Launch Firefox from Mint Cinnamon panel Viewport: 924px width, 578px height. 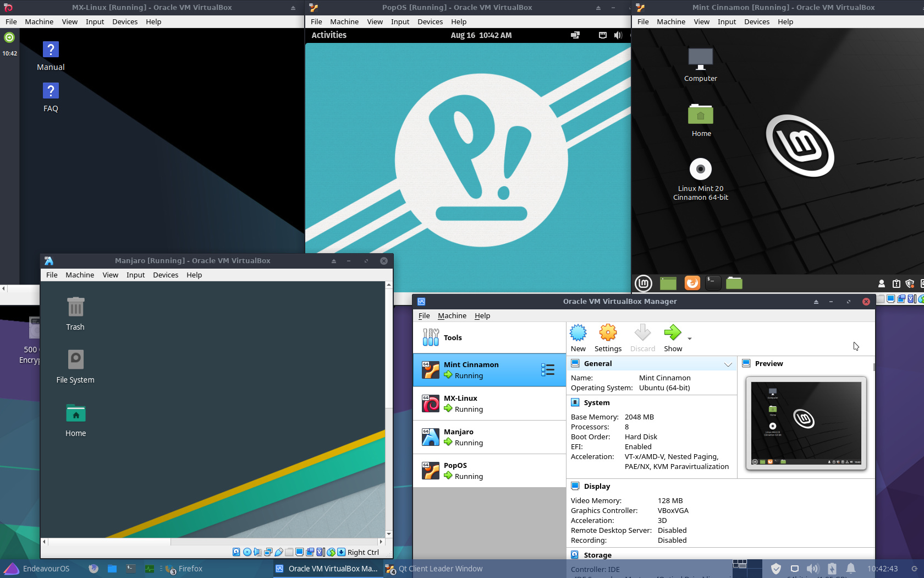pyautogui.click(x=692, y=283)
